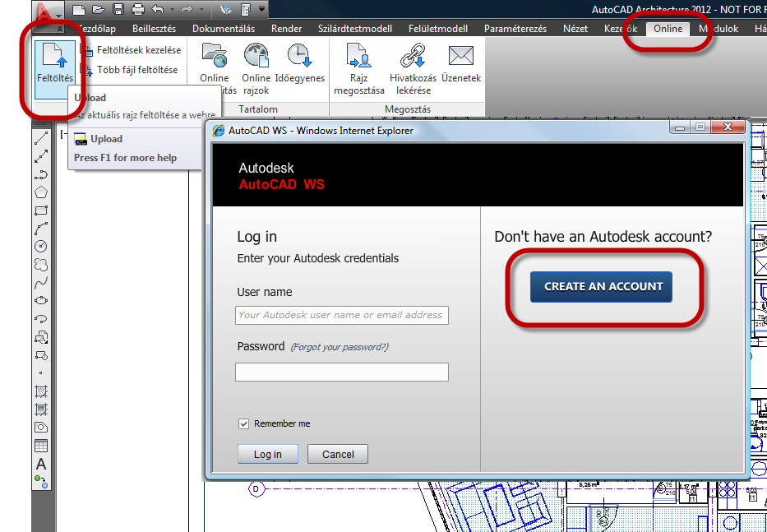Open the Szilárdtestmodell ribbon tab

tap(355, 29)
